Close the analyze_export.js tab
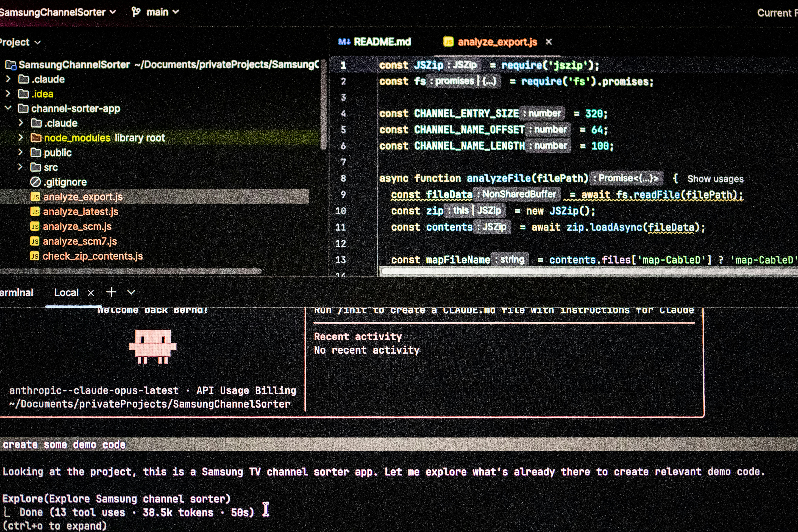The height and width of the screenshot is (532, 798). coord(549,42)
